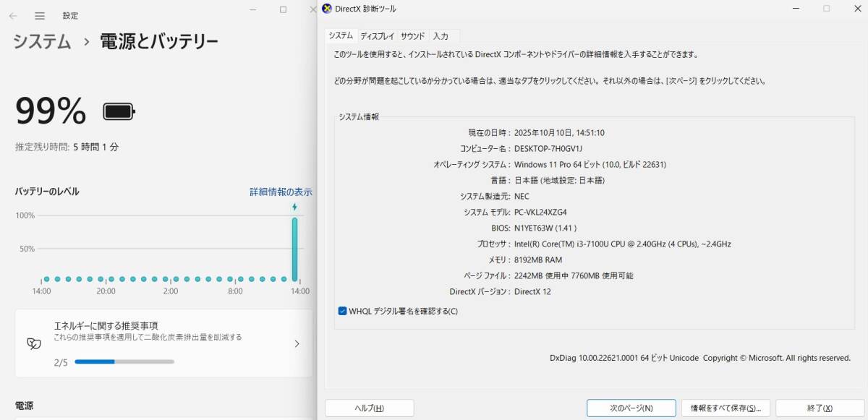Open the 入力 tab

click(443, 35)
